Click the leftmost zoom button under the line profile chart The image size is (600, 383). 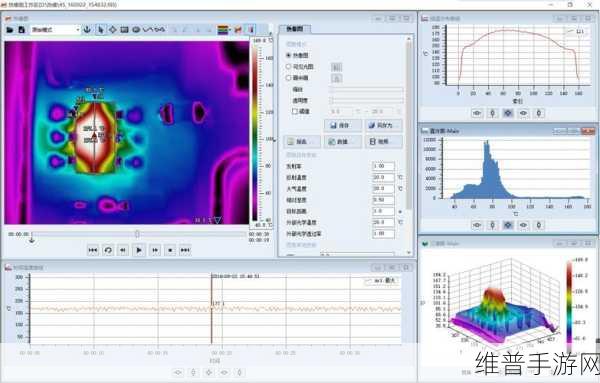point(477,113)
